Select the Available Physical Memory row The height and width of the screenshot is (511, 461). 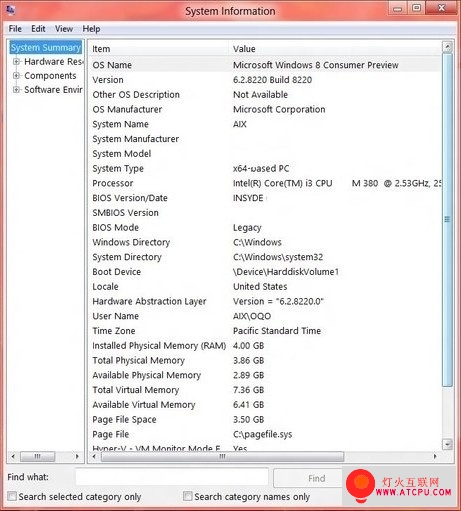265,375
